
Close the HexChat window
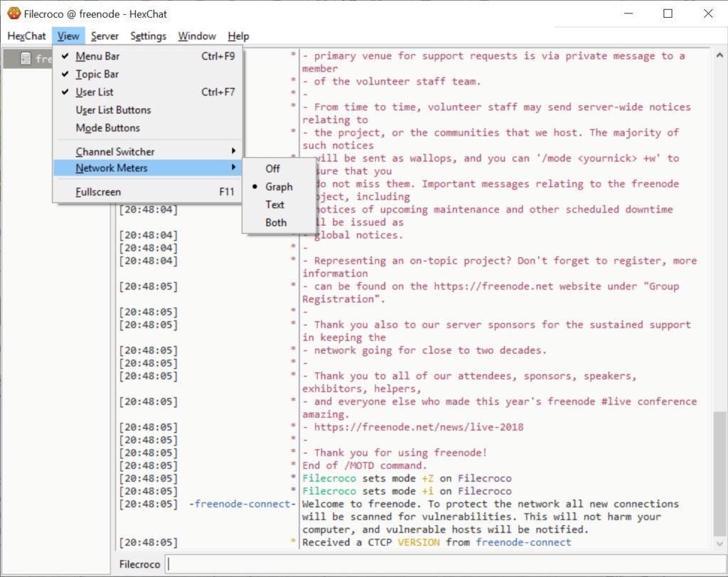point(708,14)
